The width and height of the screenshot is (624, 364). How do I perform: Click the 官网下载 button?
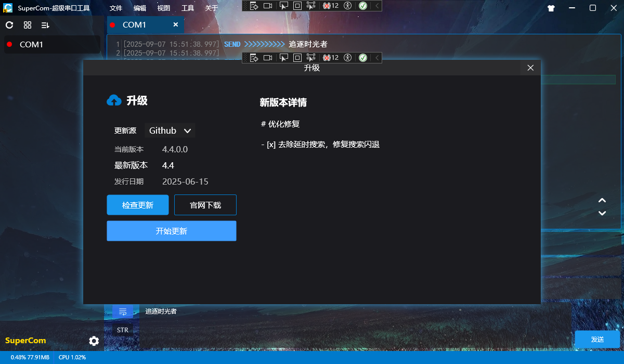[x=205, y=205]
